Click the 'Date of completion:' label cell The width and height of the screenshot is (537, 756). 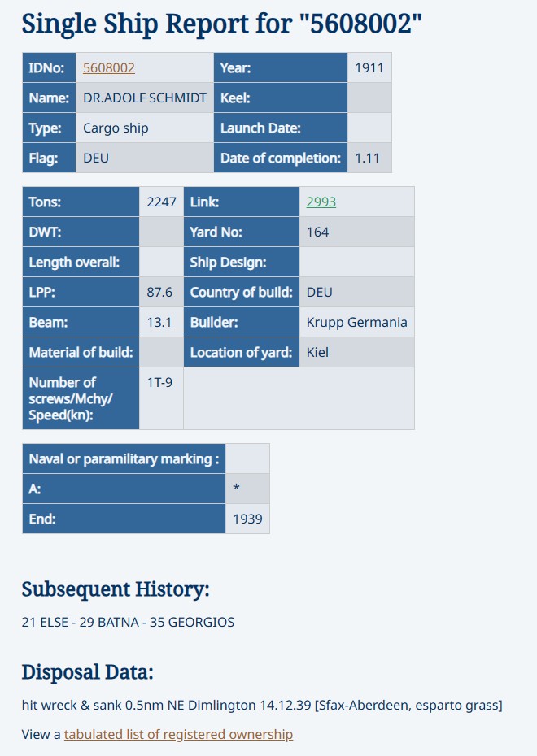point(281,159)
